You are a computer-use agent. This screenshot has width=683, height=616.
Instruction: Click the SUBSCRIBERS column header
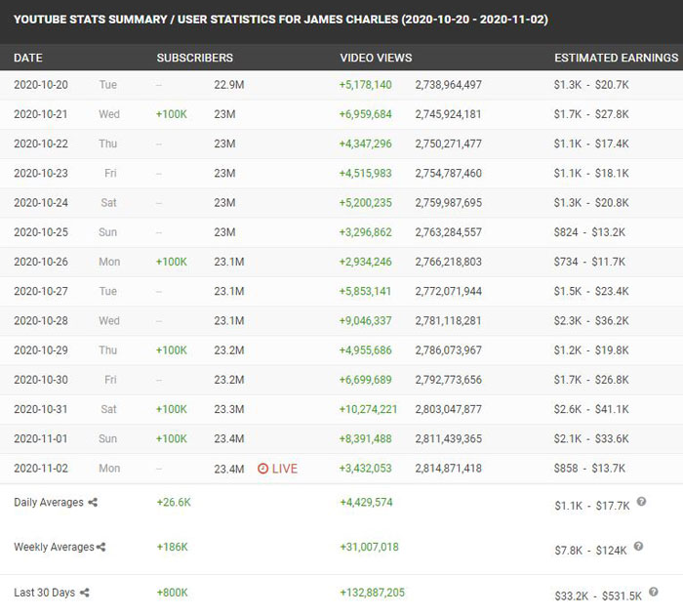[195, 59]
